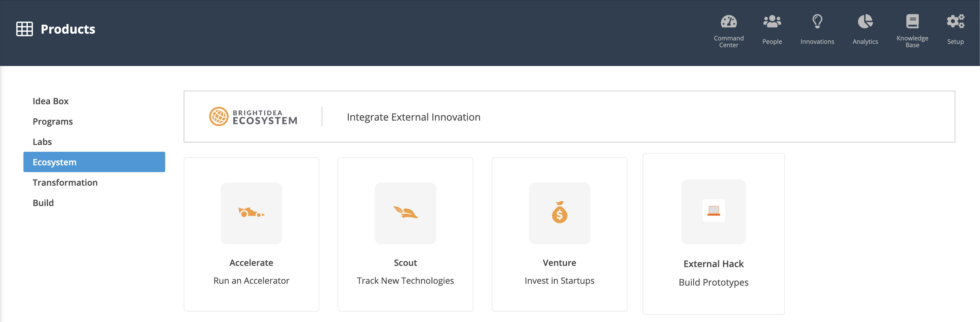Viewport: 980px width, 322px height.
Task: Open Build in the sidebar
Action: point(43,203)
